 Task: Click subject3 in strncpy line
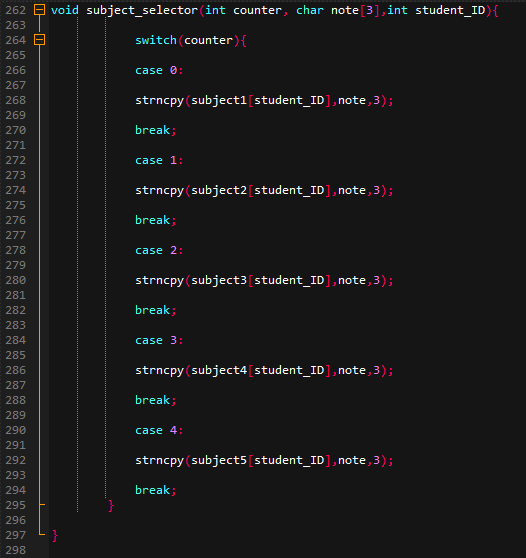pos(219,281)
